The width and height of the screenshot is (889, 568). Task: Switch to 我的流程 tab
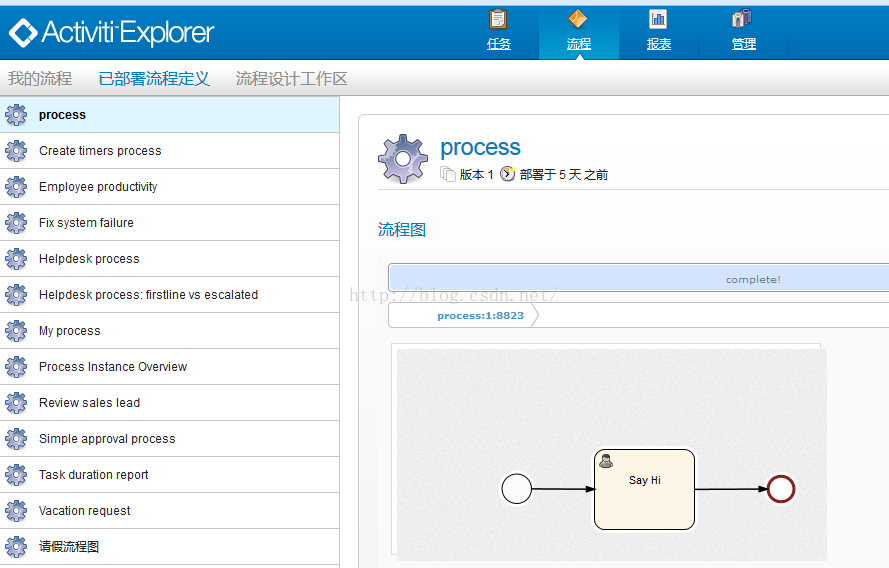point(40,78)
